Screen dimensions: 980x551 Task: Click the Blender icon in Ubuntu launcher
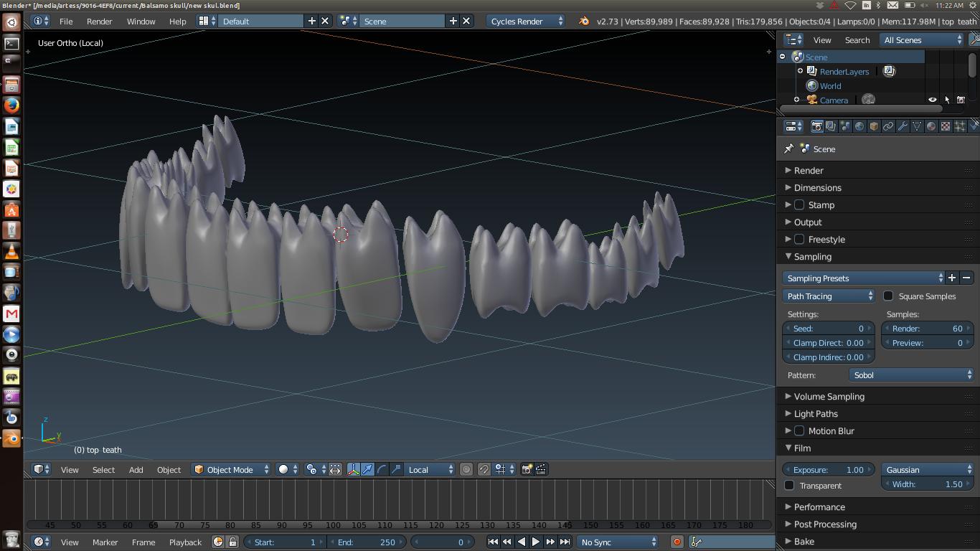11,438
